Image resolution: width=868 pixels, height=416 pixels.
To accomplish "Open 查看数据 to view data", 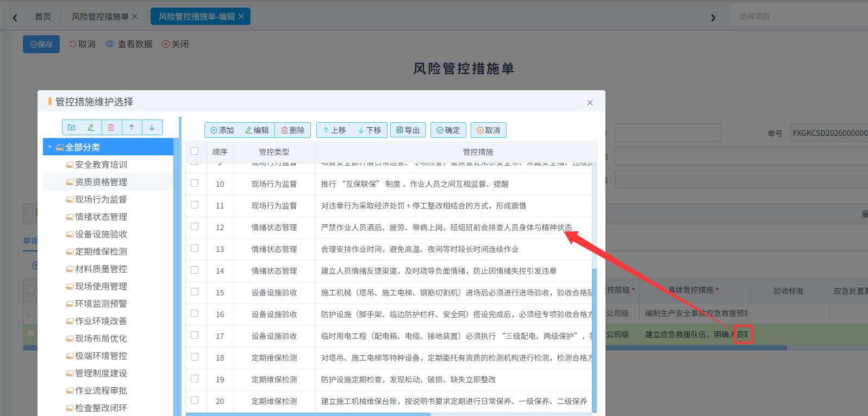I will pos(129,45).
